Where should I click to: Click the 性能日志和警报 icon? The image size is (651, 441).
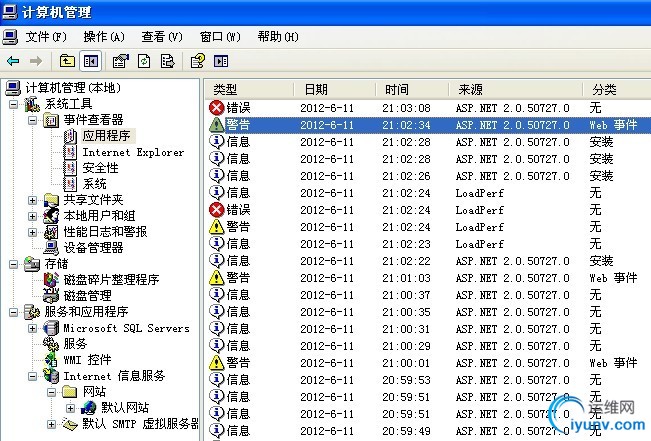(x=51, y=232)
